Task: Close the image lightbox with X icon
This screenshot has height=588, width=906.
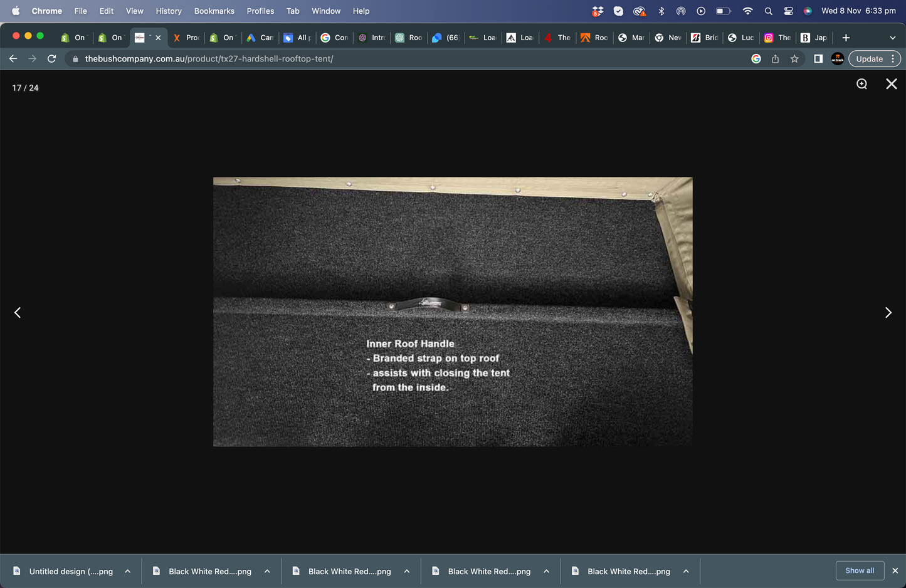Action: pos(891,84)
